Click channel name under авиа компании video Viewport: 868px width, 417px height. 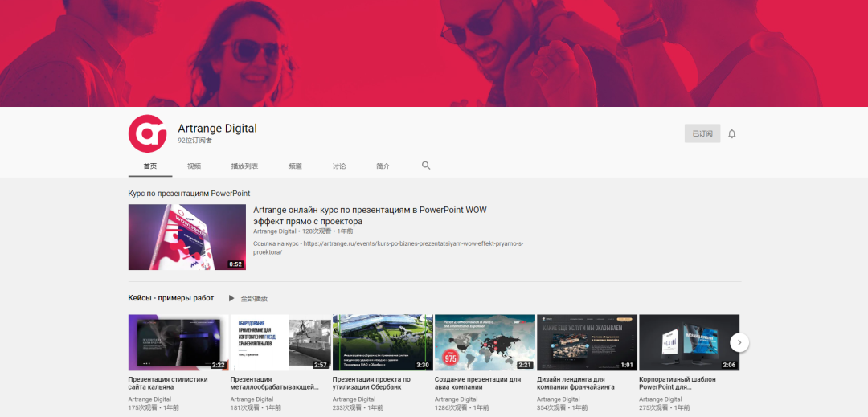pos(457,399)
